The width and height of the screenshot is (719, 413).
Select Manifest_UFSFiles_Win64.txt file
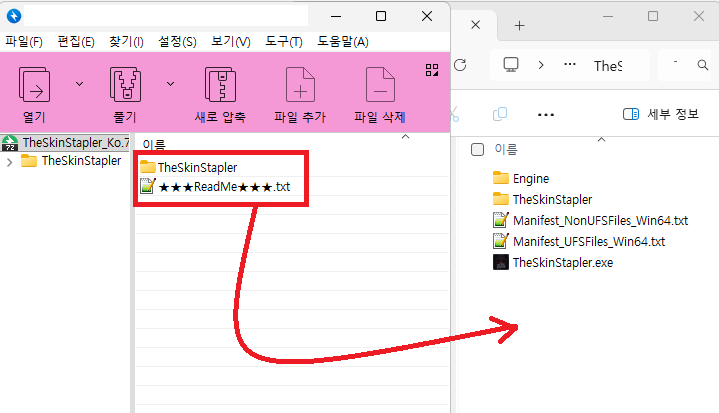[579, 242]
